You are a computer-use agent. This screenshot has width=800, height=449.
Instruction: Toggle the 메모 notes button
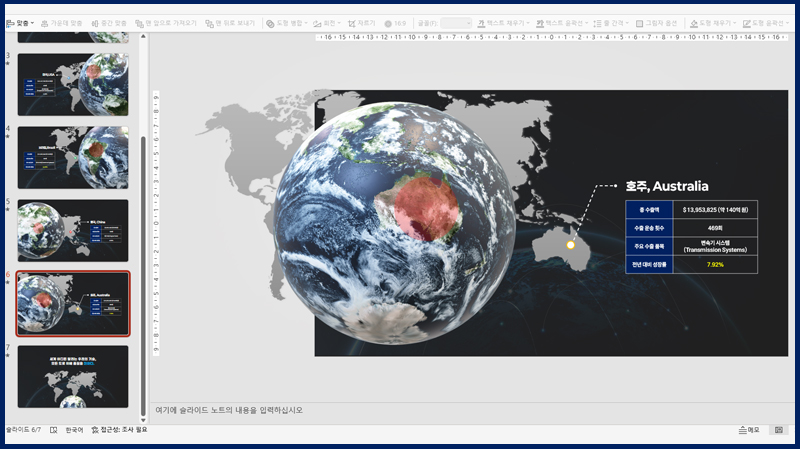[x=749, y=430]
